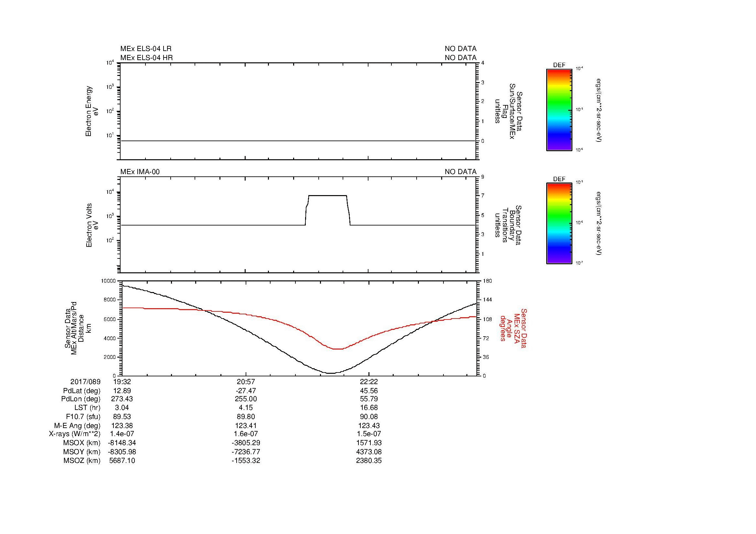Click the 2017/089 date label

click(x=85, y=382)
